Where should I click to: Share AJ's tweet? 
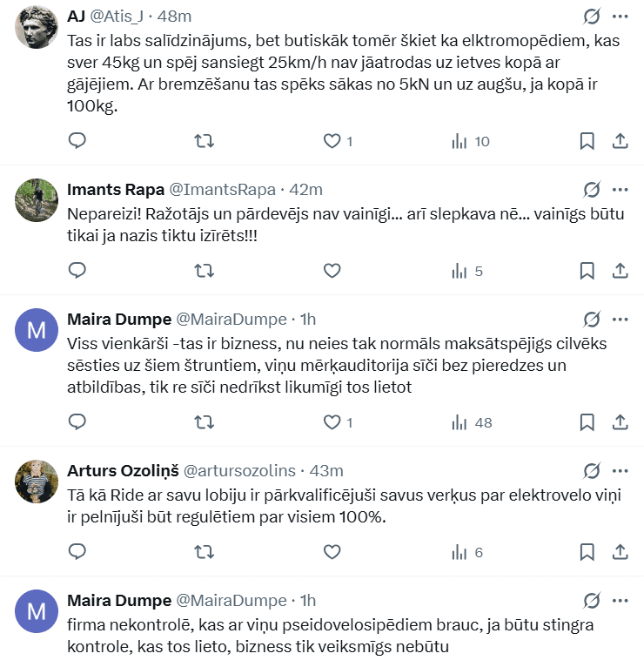621,141
